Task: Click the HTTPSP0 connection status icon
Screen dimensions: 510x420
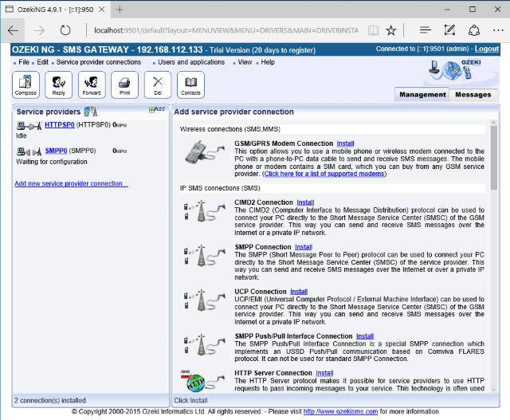Action: click(x=29, y=125)
